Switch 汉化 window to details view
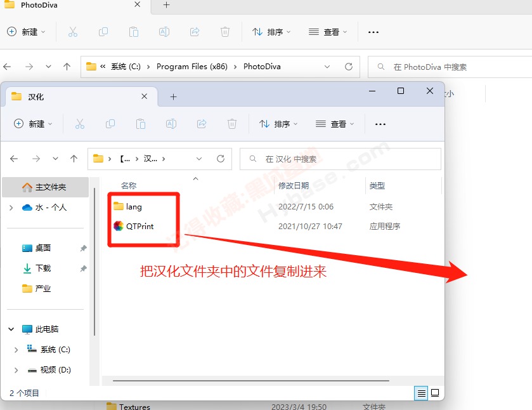This screenshot has width=532, height=410. (421, 393)
